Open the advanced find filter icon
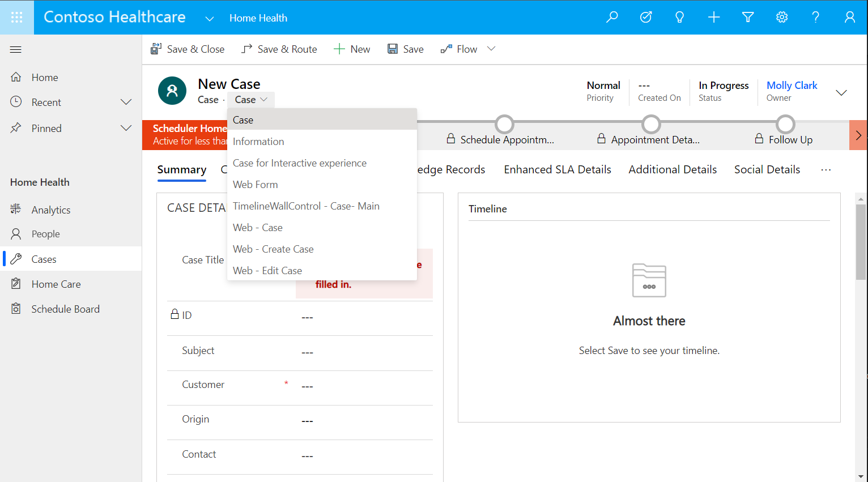Viewport: 868px width, 482px height. pos(748,17)
